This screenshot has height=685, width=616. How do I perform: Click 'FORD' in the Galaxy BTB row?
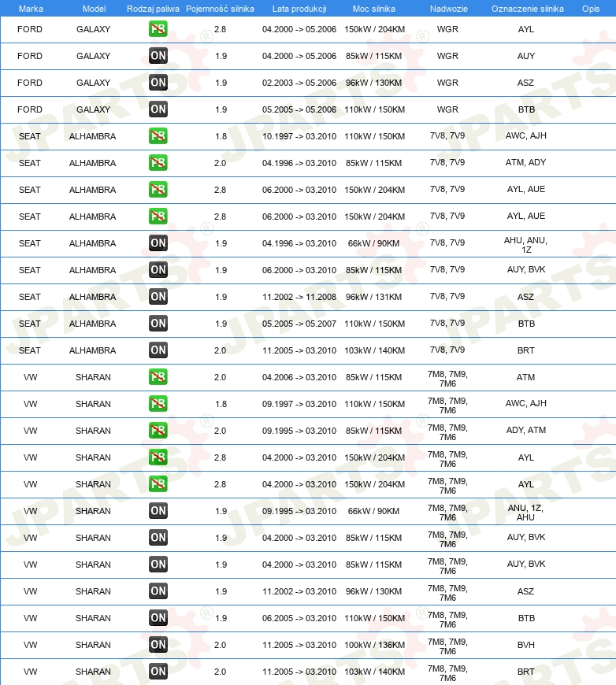coord(30,109)
